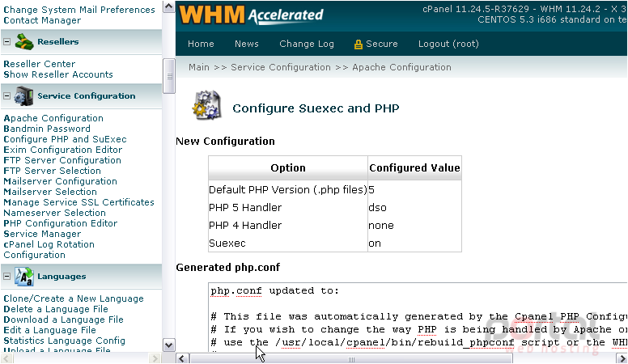Click the PHP 4 Handler row label

pyautogui.click(x=245, y=226)
